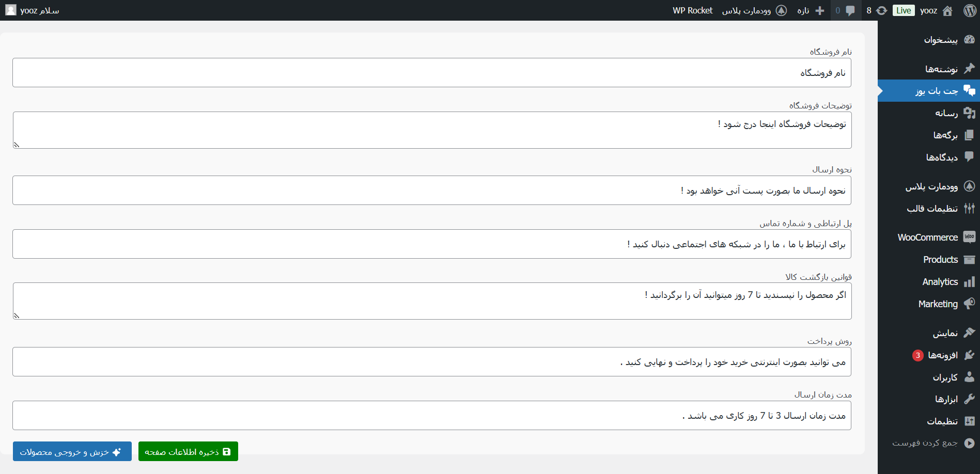The image size is (980, 474).
Task: Click into the نام فروشگاه input field
Action: pos(432,73)
